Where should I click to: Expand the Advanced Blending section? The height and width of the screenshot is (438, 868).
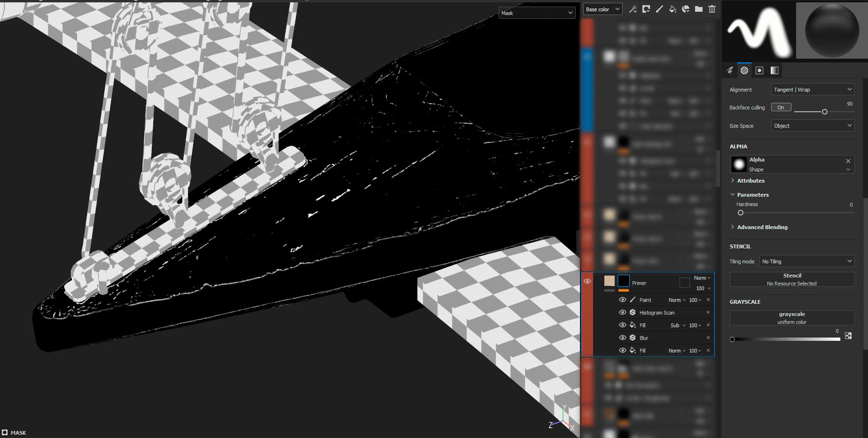point(762,227)
